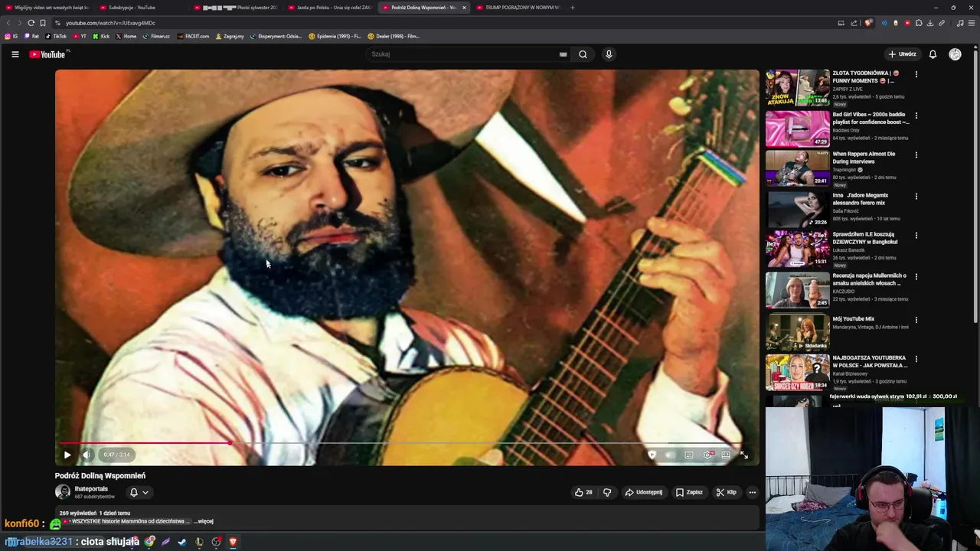Open the account avatar menu
980x551 pixels.
(955, 54)
